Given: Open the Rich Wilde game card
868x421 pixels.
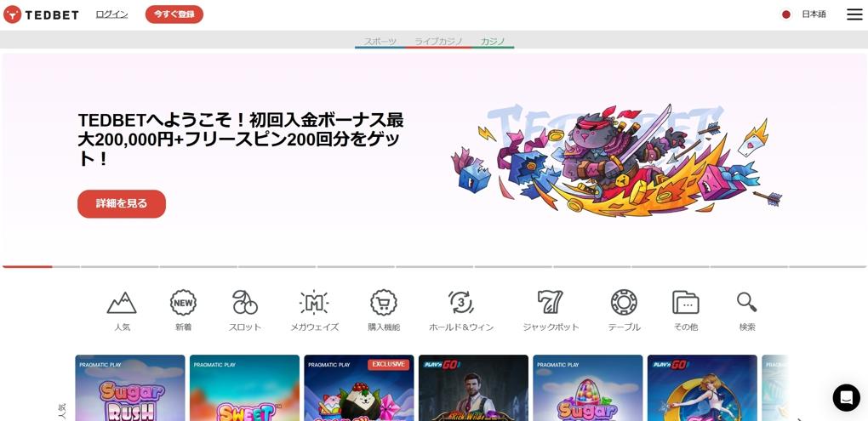Looking at the screenshot, I should click(473, 388).
